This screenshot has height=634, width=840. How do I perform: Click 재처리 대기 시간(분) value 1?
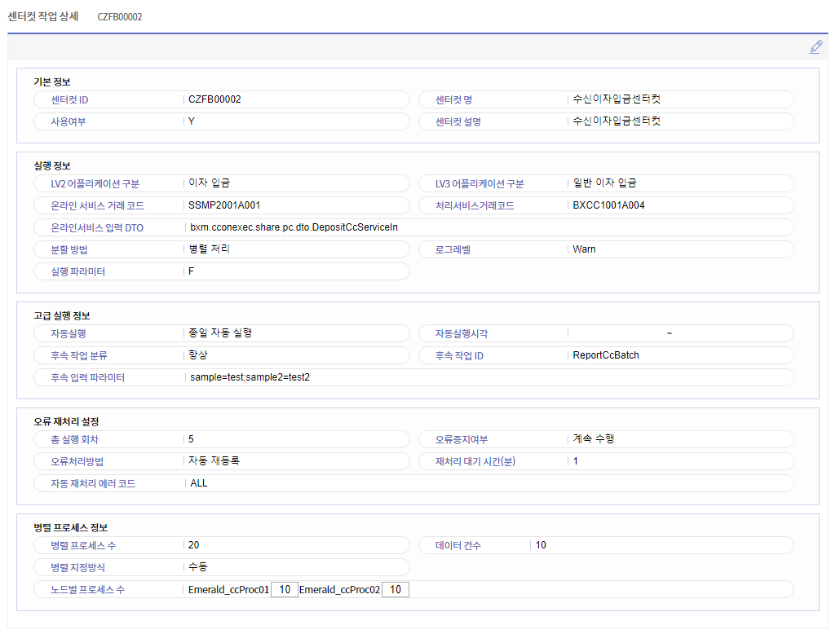[x=575, y=461]
